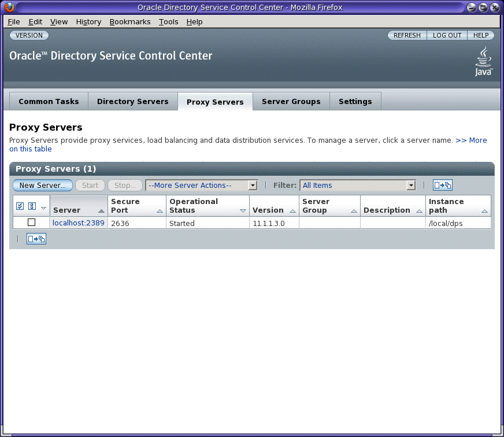Image resolution: width=504 pixels, height=437 pixels.
Task: Open More Server Actions dropdown
Action: click(x=202, y=185)
